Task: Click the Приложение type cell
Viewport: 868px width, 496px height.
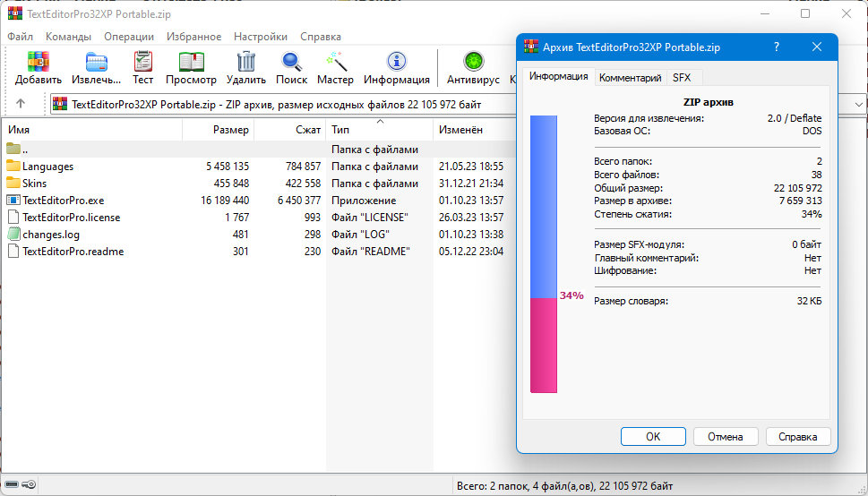Action: (364, 201)
